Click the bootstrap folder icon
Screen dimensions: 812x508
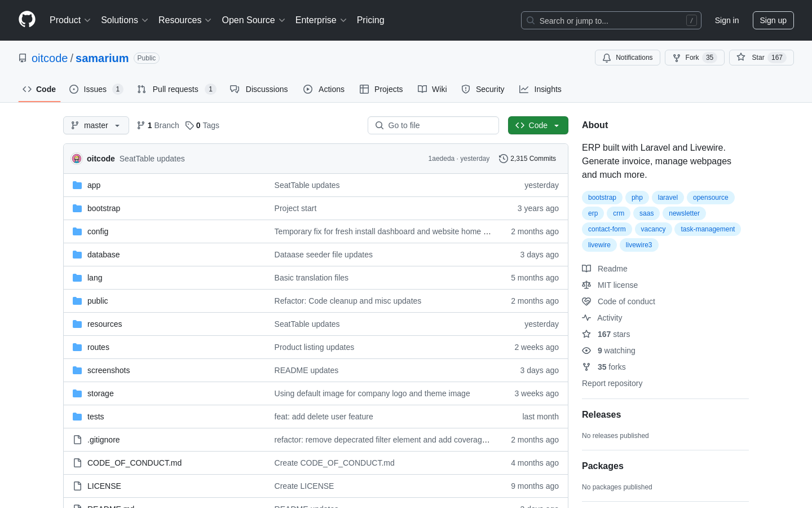(77, 208)
